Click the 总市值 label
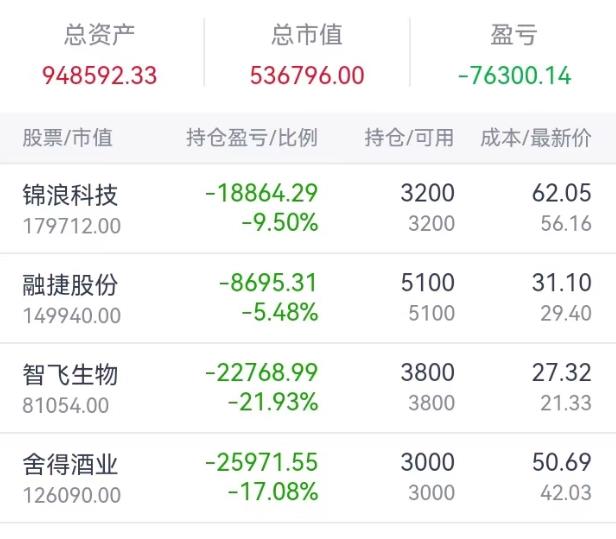 tap(306, 36)
